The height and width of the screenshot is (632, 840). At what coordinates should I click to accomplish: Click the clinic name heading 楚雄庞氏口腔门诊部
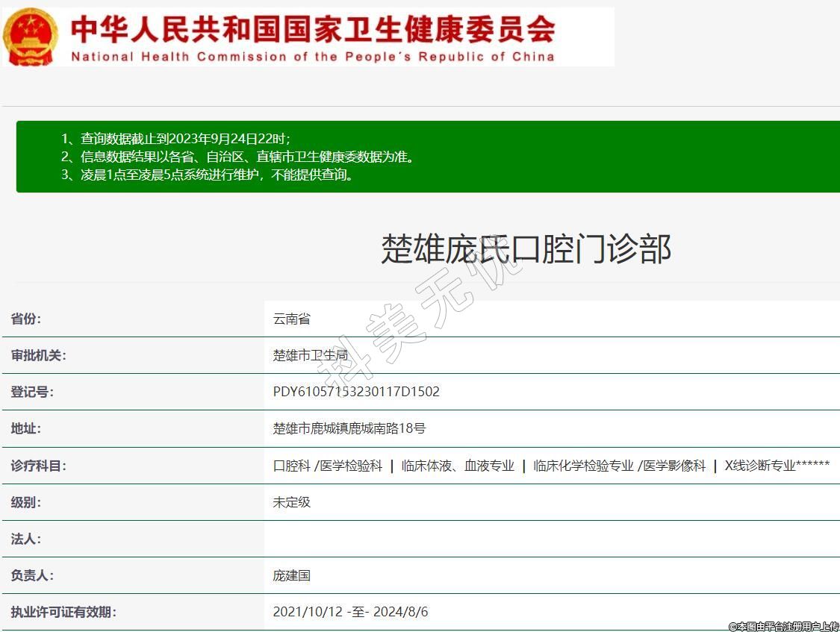[x=526, y=248]
